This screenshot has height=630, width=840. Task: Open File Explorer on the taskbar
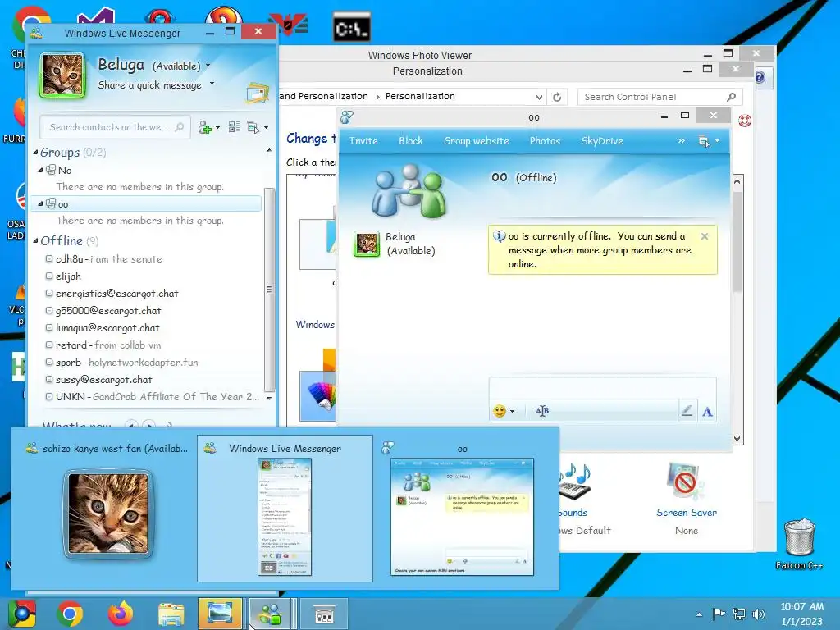(171, 614)
